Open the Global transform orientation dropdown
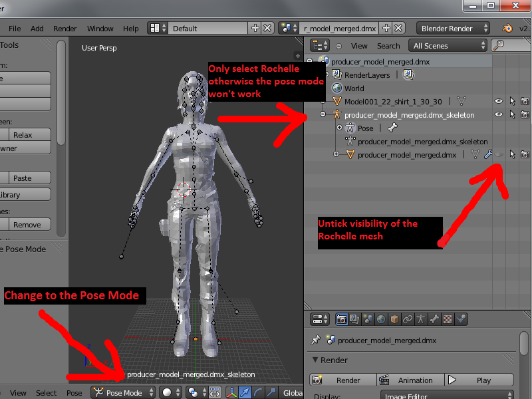The height and width of the screenshot is (399, 532). click(x=291, y=392)
